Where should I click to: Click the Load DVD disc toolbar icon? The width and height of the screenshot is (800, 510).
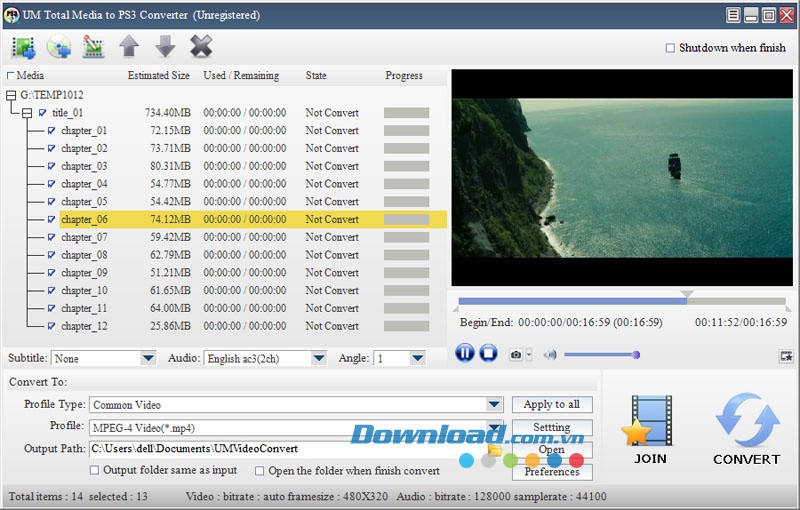[59, 47]
